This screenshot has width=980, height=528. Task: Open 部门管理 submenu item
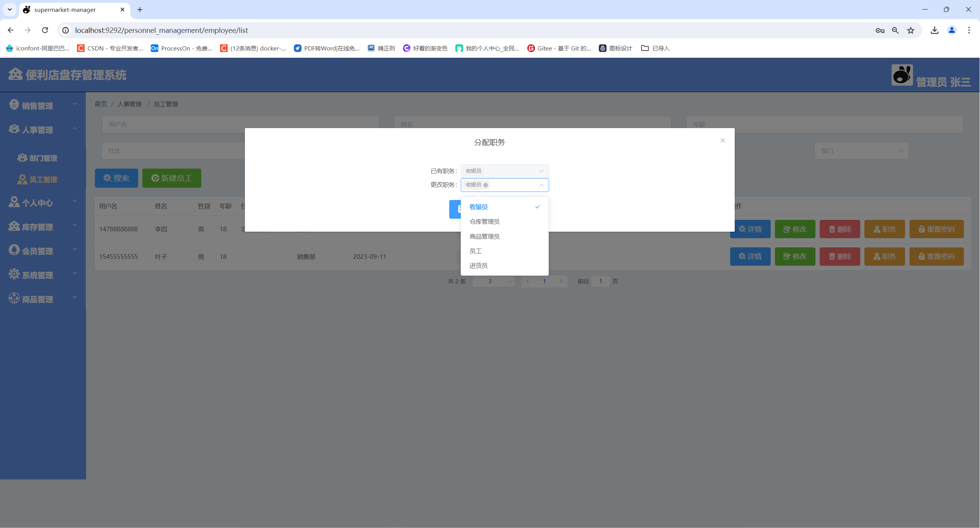pos(43,158)
